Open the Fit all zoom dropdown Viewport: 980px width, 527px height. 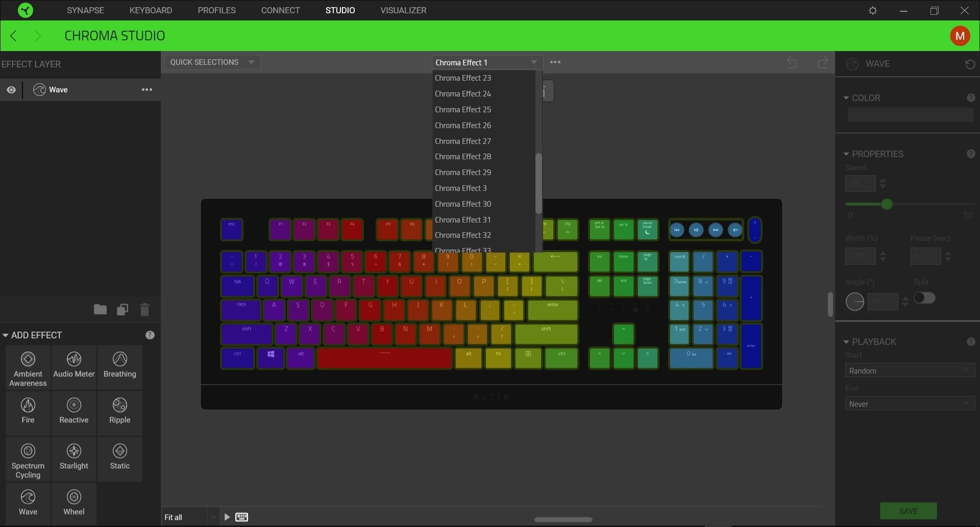click(190, 517)
